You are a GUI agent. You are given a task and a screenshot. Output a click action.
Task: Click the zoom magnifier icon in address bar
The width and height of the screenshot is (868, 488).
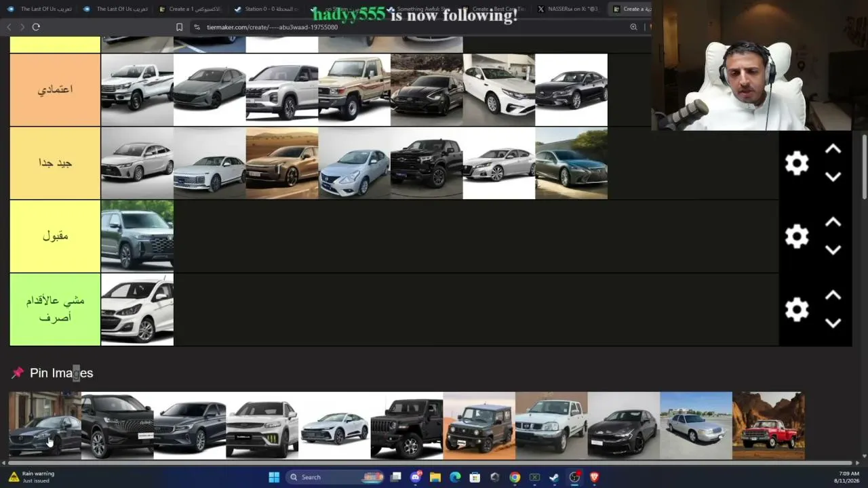click(633, 27)
